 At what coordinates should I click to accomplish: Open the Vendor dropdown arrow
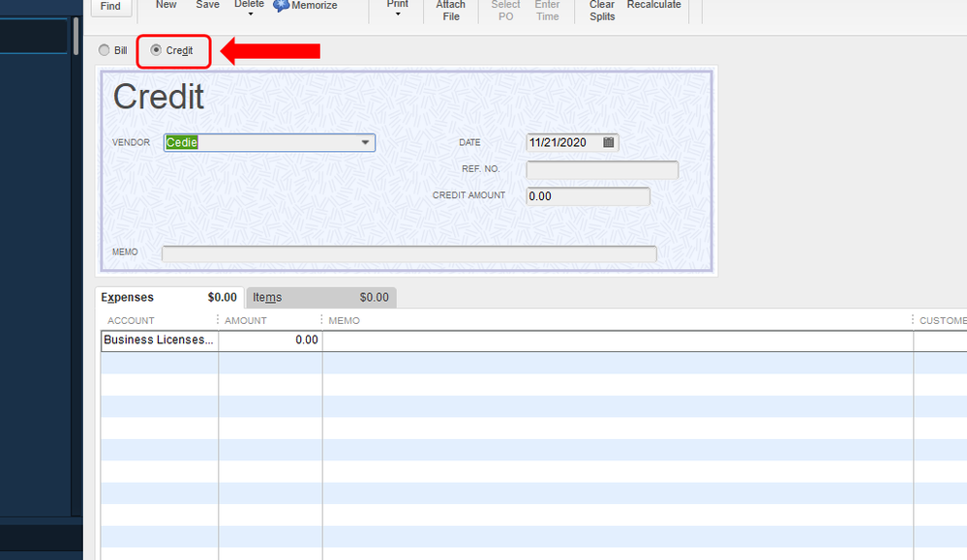(365, 142)
